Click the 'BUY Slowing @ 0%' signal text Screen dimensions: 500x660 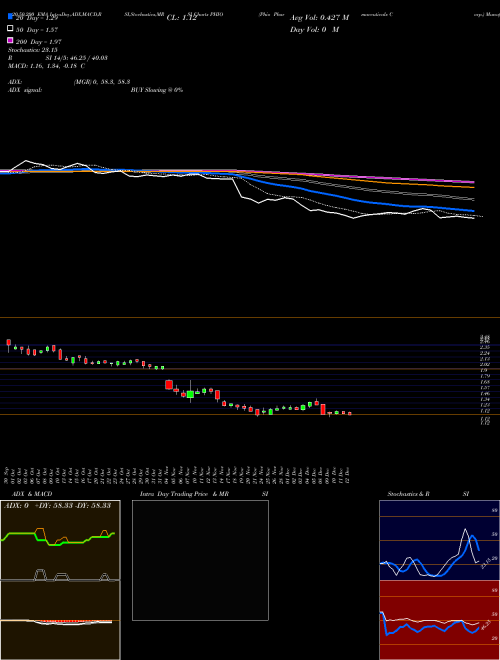[157, 90]
